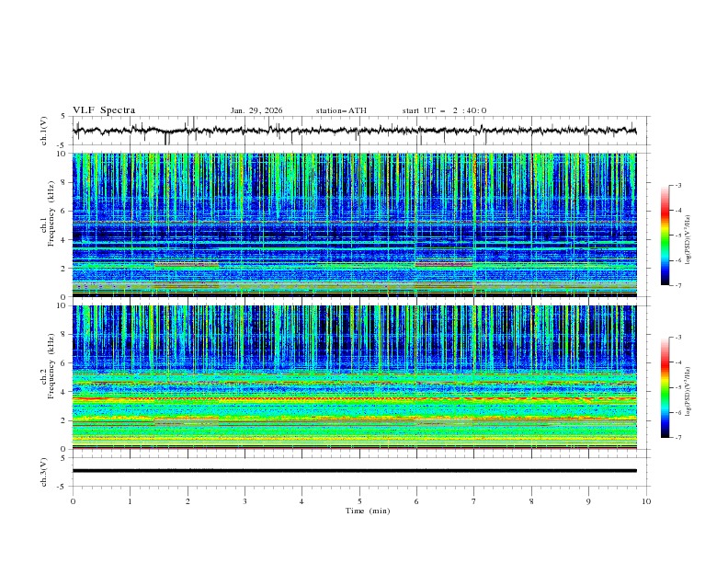The width and height of the screenshot is (728, 563).
Task: Click the ch.3 waveform trace panel
Action: [x=361, y=472]
